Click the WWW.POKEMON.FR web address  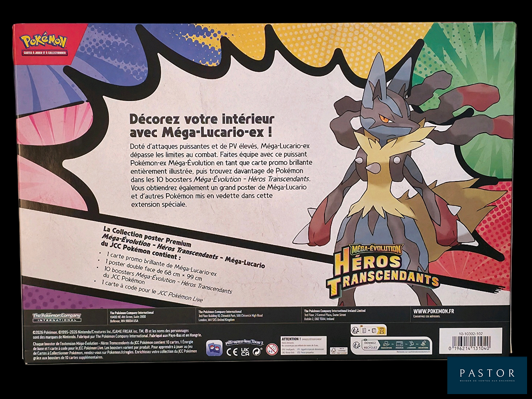433,311
